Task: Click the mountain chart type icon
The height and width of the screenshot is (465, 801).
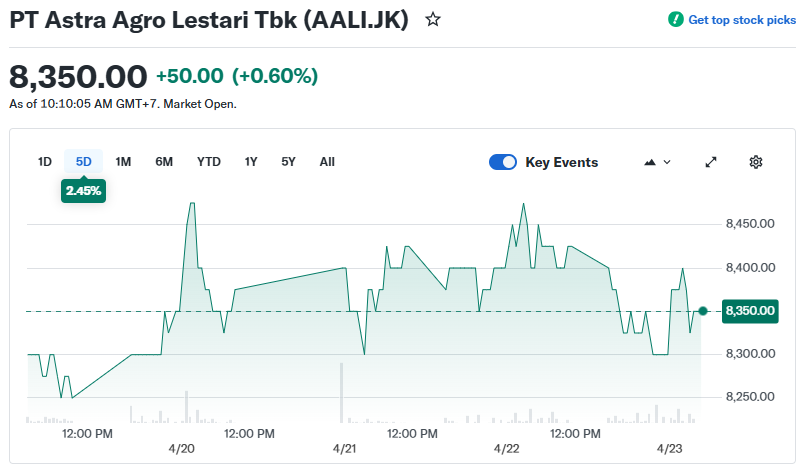Action: pos(651,162)
